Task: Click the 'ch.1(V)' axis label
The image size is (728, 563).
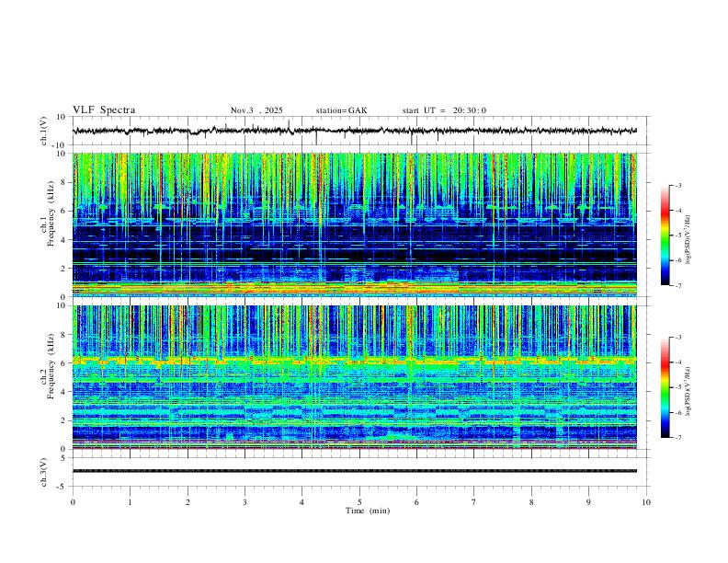Action: (x=44, y=131)
